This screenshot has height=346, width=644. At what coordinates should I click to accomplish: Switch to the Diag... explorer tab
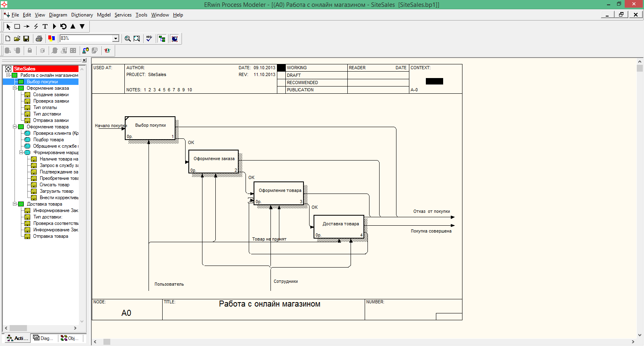pyautogui.click(x=43, y=338)
